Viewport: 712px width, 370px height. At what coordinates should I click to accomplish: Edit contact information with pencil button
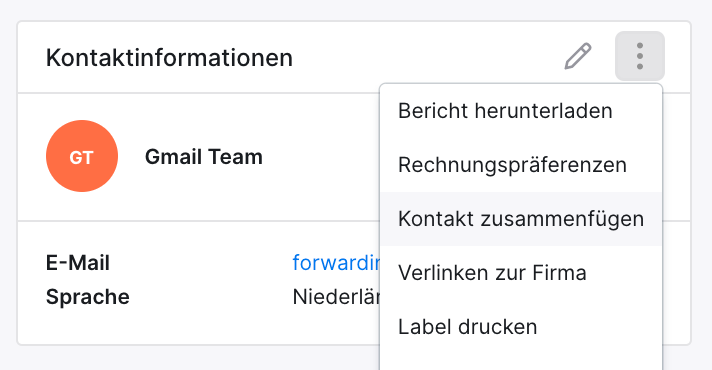[x=578, y=56]
